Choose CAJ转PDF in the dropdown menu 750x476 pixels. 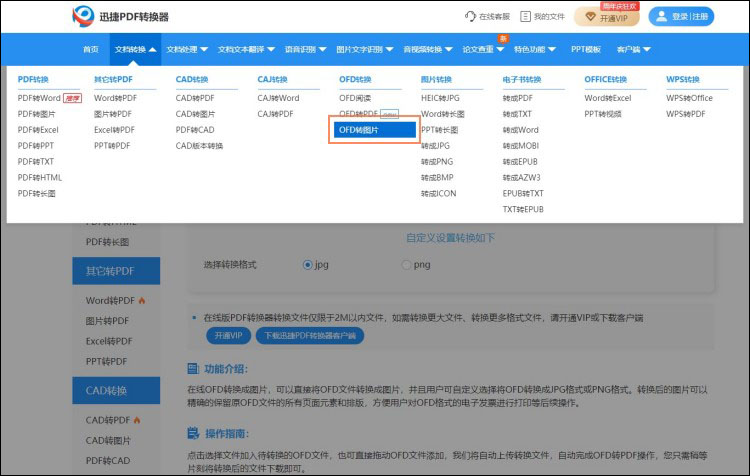276,114
